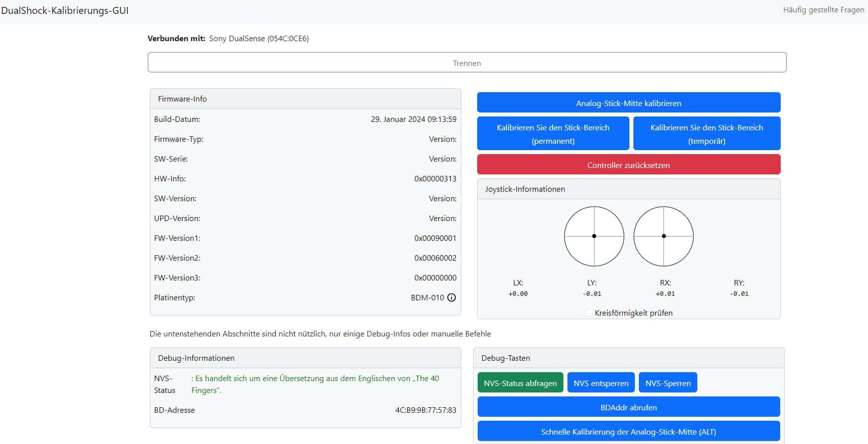The image size is (868, 444).
Task: Click the Firmware-Info panel header
Action: [305, 99]
